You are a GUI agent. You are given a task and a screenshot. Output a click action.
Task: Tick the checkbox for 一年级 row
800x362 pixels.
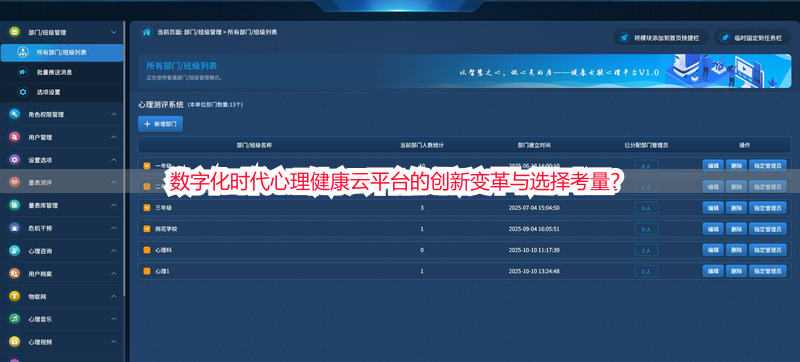pos(147,166)
